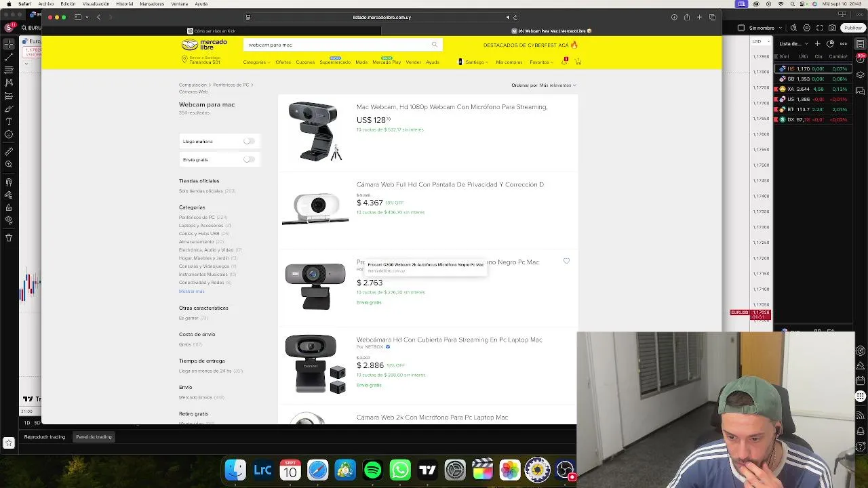Click TradingView Publicar button
868x488 pixels.
852,28
